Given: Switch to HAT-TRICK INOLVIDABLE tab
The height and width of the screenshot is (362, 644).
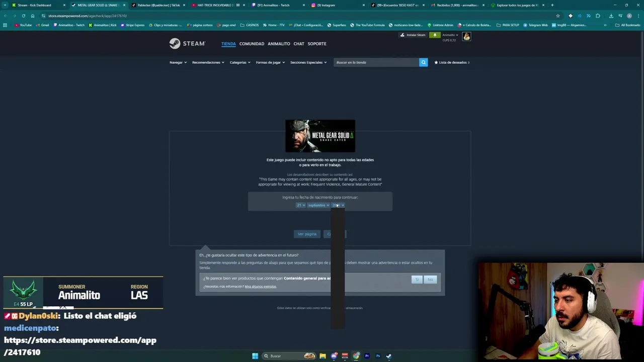Looking at the screenshot, I should tap(218, 5).
